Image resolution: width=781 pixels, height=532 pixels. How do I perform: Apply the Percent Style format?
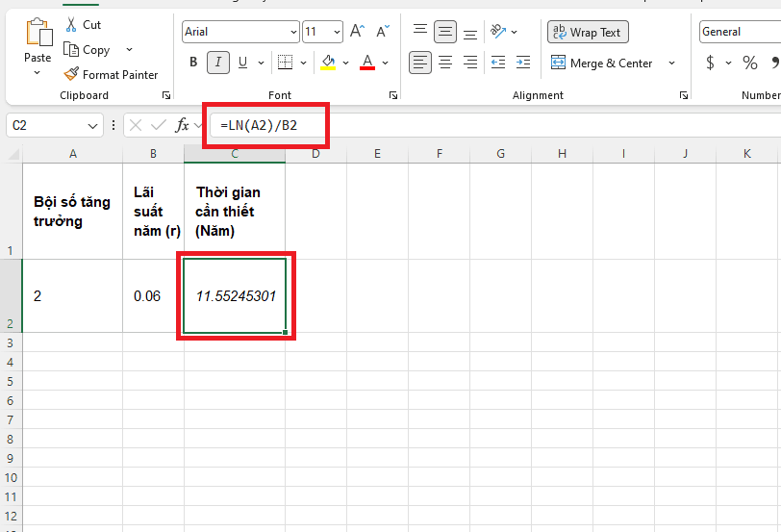click(x=749, y=63)
